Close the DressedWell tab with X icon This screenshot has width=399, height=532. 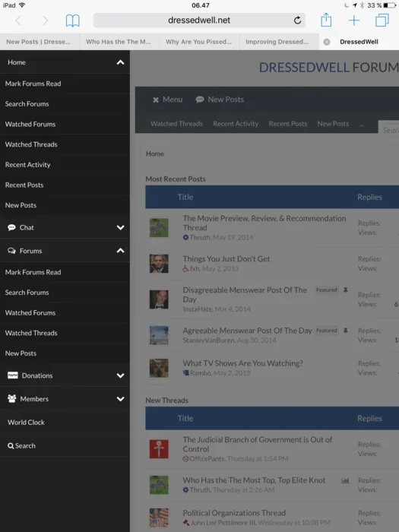327,42
